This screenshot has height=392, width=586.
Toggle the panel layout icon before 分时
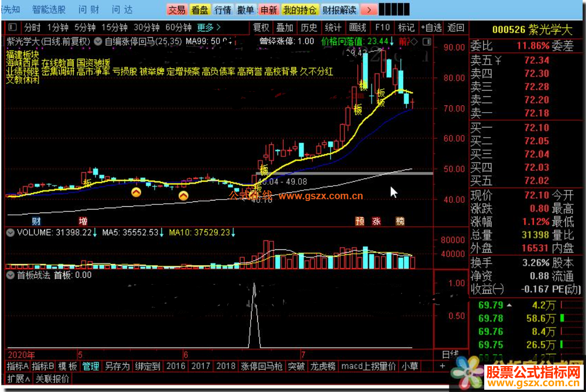pos(12,28)
